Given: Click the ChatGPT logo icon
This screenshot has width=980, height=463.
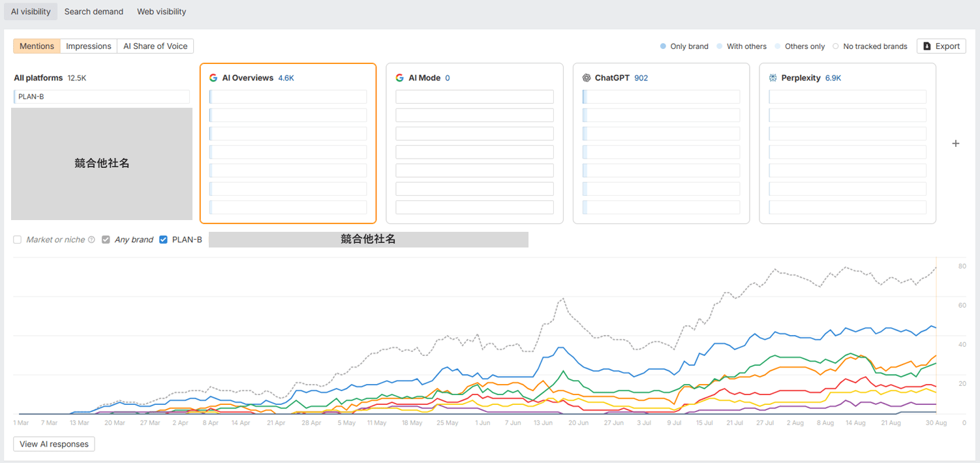Looking at the screenshot, I should (x=587, y=78).
